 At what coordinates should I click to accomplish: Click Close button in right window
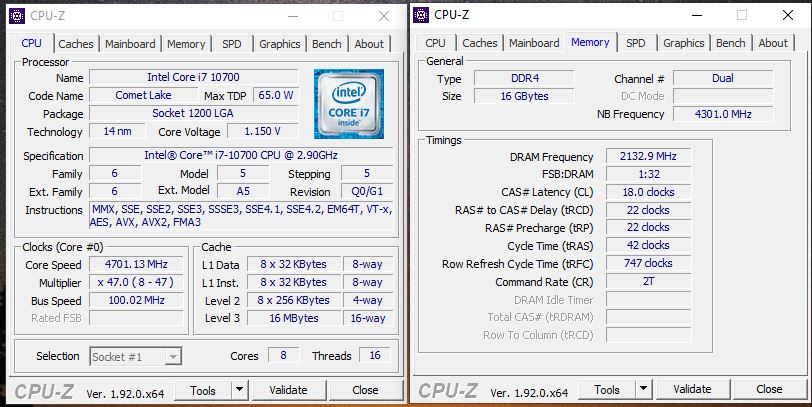tap(769, 389)
